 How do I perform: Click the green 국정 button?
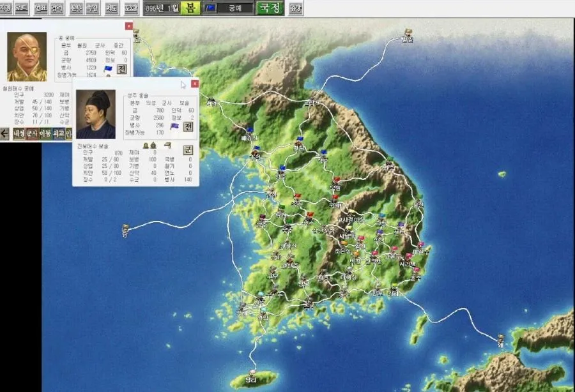(x=270, y=8)
